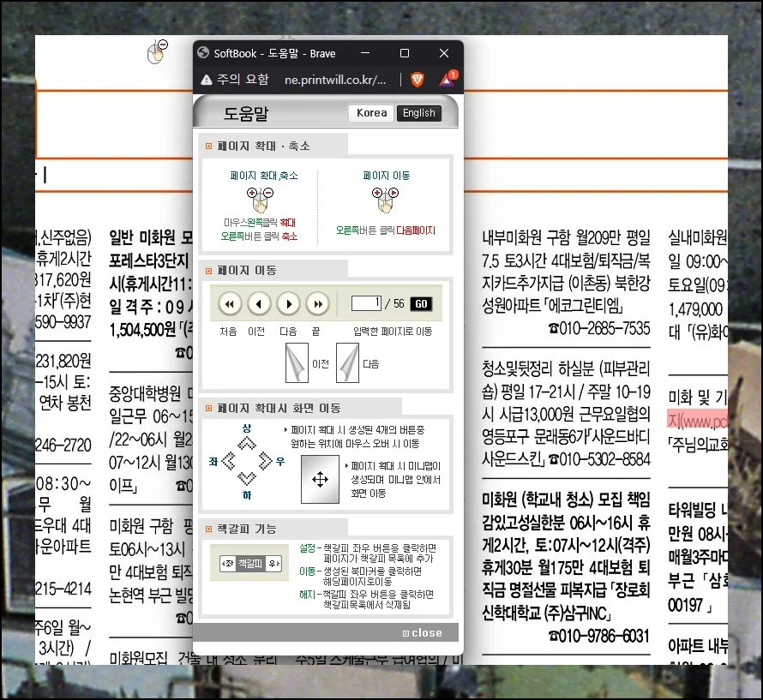The width and height of the screenshot is (763, 700).
Task: Click the close link at dialog bottom
Action: tap(423, 633)
